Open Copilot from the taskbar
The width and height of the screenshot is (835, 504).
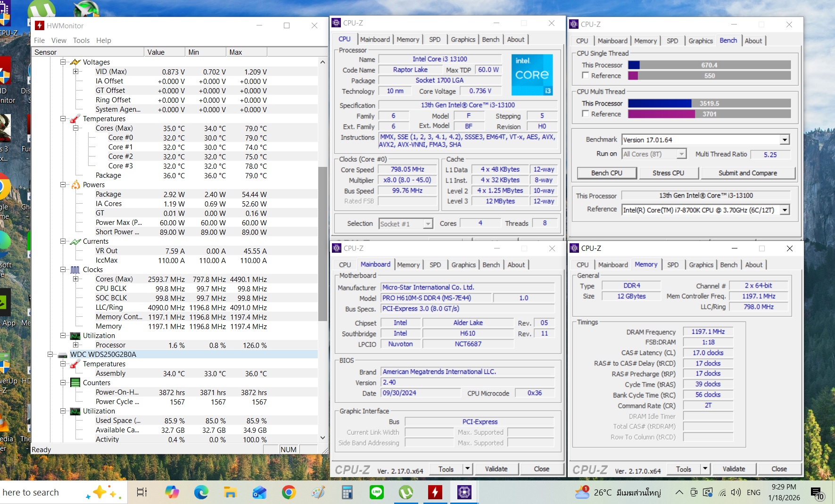click(172, 493)
